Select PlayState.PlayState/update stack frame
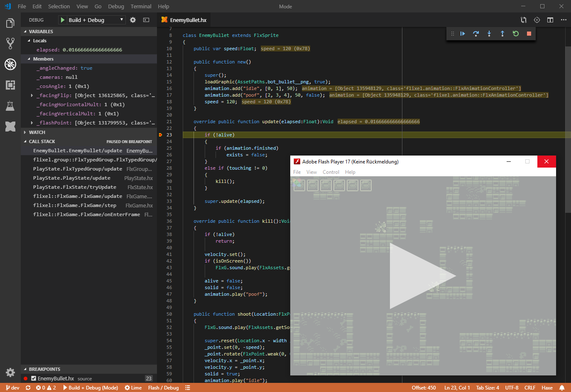571x392 pixels. click(89, 178)
